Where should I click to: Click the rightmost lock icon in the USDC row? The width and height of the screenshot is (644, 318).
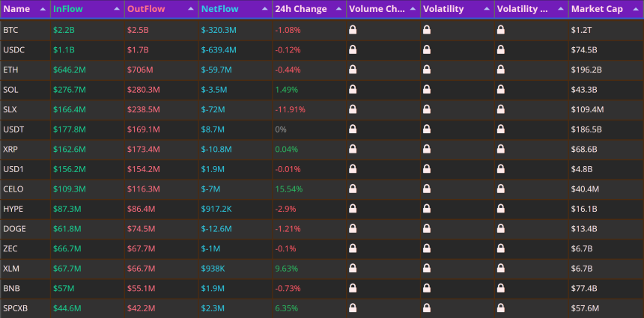pos(501,49)
